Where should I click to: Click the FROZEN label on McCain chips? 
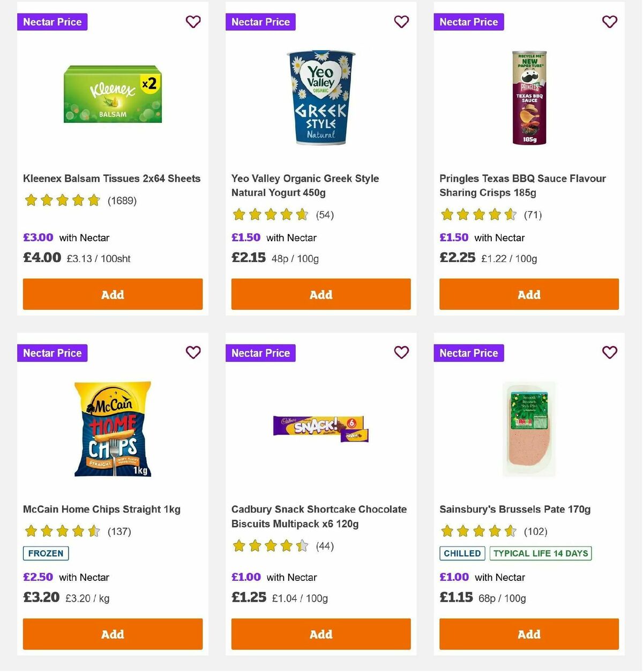point(46,554)
